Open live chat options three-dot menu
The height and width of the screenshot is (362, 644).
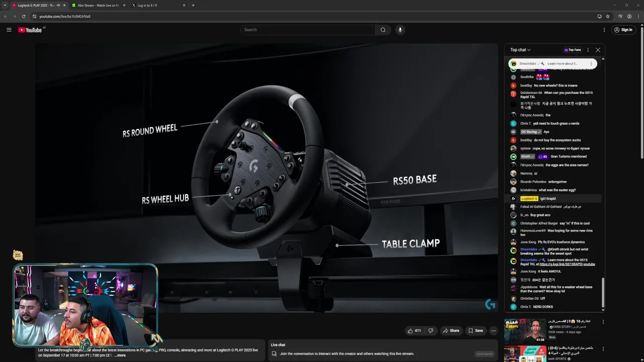click(588, 50)
